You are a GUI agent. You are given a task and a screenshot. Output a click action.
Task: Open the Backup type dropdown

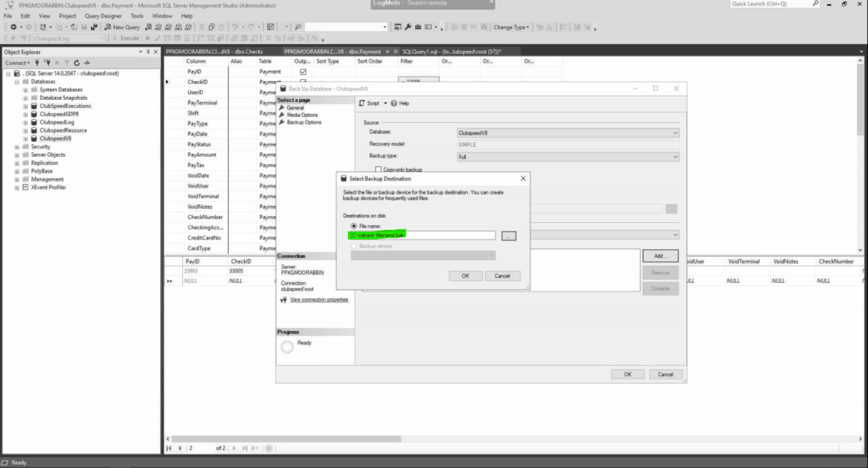pyautogui.click(x=675, y=157)
